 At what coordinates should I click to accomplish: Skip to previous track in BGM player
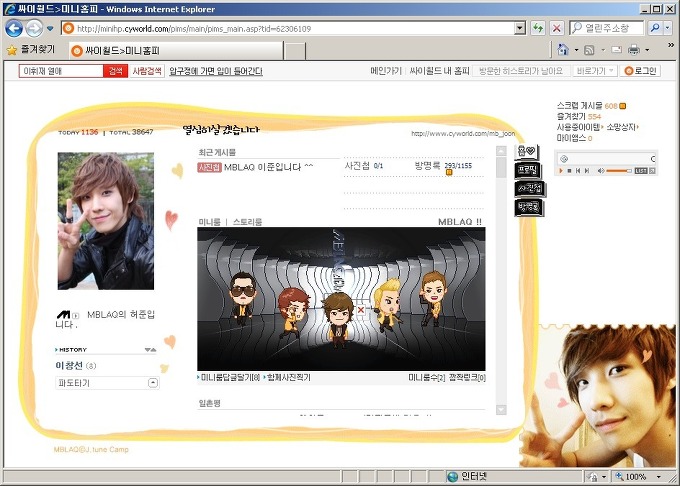point(578,171)
